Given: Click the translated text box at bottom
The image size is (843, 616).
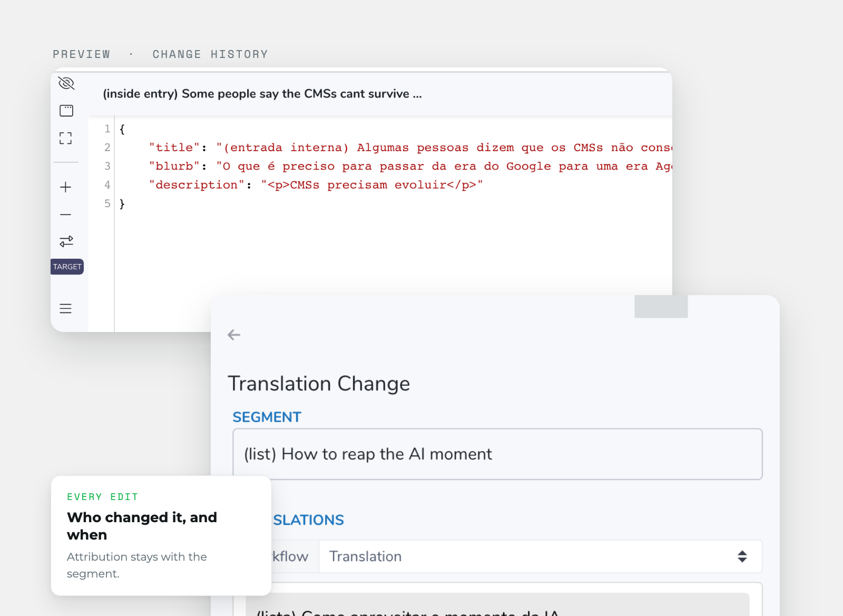Looking at the screenshot, I should [497, 604].
